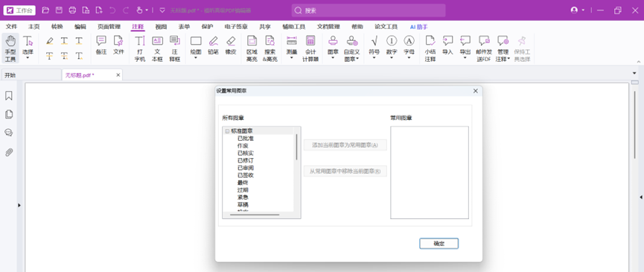This screenshot has height=272, width=644.
Task: Select 过期 in the stamp list
Action: [x=242, y=190]
